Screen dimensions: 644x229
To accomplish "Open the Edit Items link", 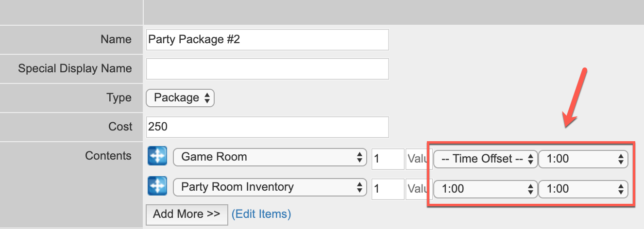I will (x=261, y=214).
